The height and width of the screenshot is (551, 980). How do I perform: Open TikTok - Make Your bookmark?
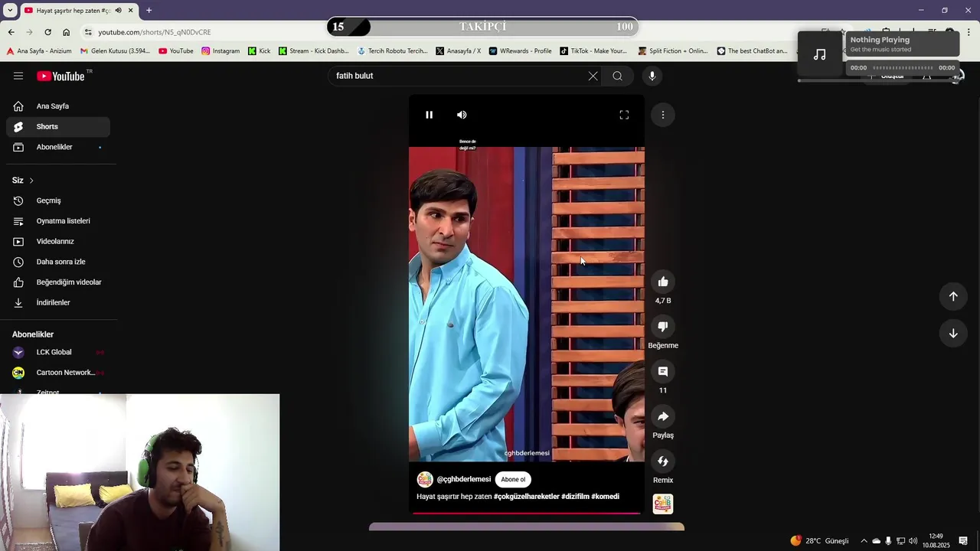click(593, 51)
